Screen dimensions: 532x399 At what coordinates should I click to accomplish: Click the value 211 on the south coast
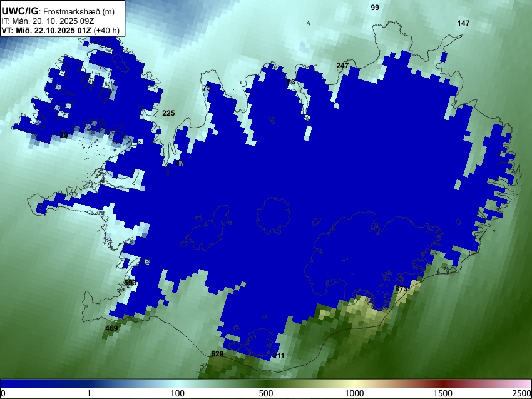coord(279,356)
